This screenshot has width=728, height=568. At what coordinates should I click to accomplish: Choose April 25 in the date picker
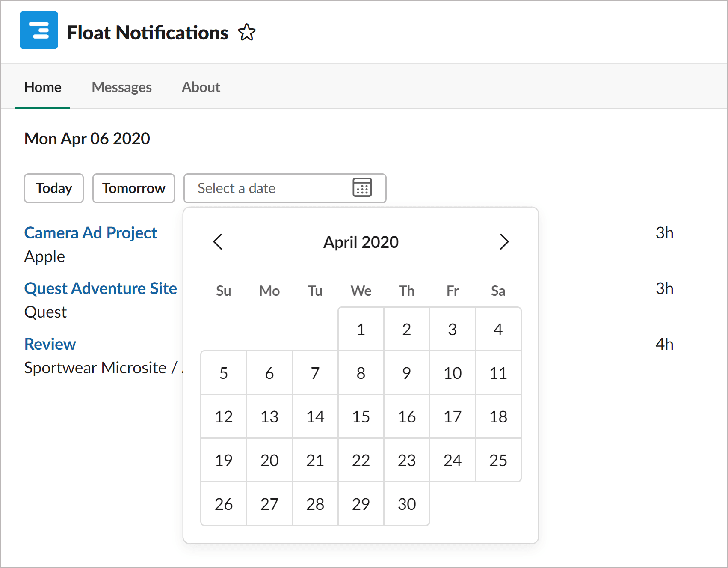click(x=498, y=461)
